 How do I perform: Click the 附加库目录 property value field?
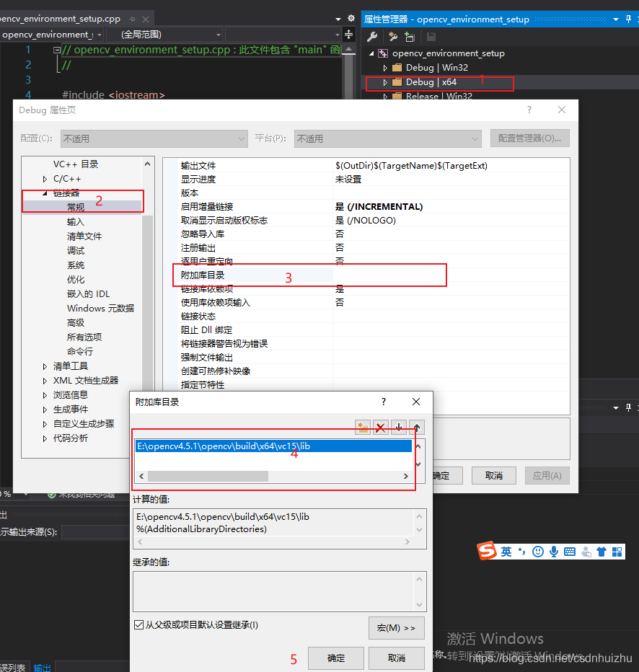pyautogui.click(x=451, y=275)
